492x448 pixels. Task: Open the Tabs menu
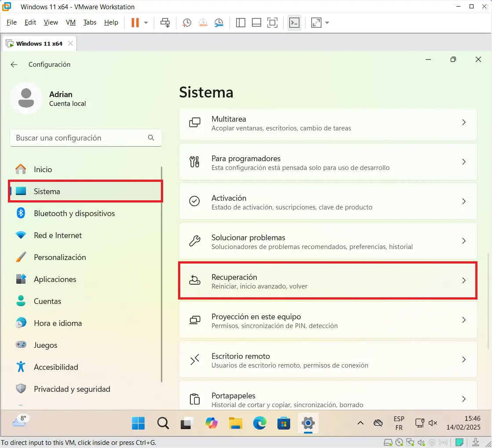90,22
